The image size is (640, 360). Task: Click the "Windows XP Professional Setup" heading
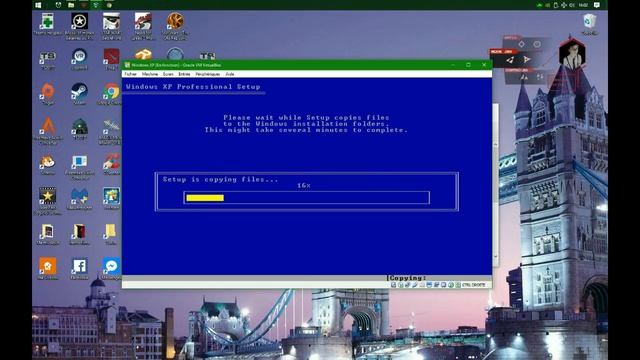[193, 87]
